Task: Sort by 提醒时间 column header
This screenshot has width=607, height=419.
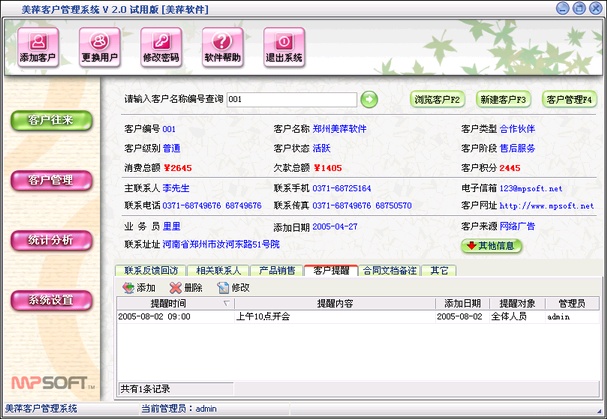Action: pyautogui.click(x=168, y=303)
